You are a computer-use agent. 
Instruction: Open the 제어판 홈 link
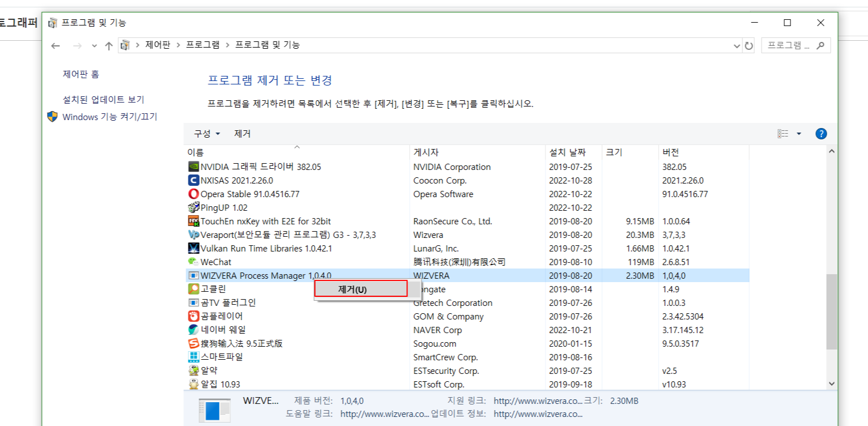pos(81,75)
